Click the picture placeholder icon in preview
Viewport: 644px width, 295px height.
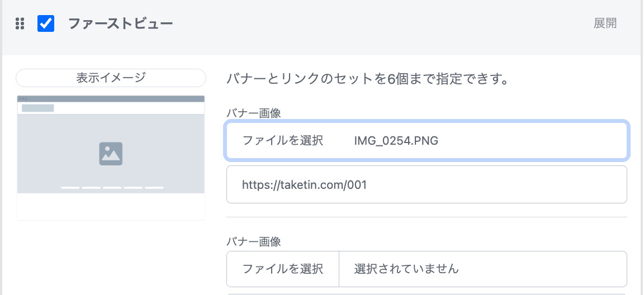[111, 154]
